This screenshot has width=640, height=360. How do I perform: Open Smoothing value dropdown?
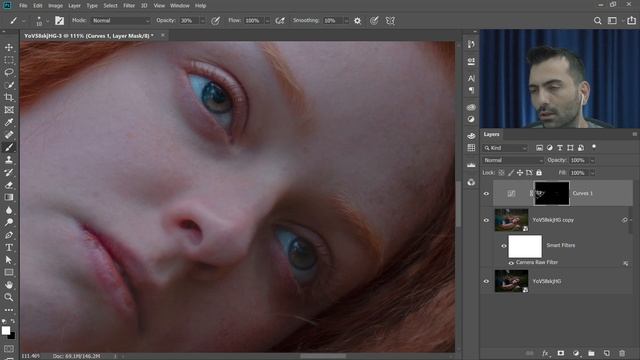point(346,20)
